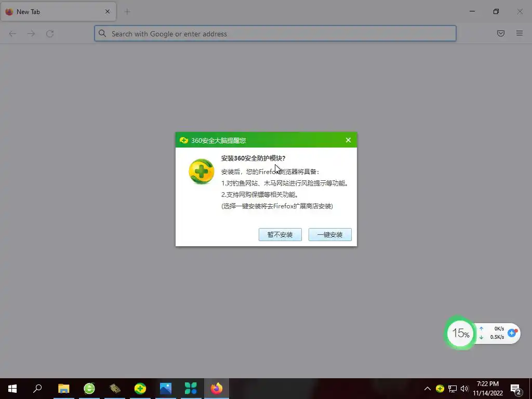The width and height of the screenshot is (532, 399).
Task: Reload the page with the refresh icon
Action: click(50, 34)
